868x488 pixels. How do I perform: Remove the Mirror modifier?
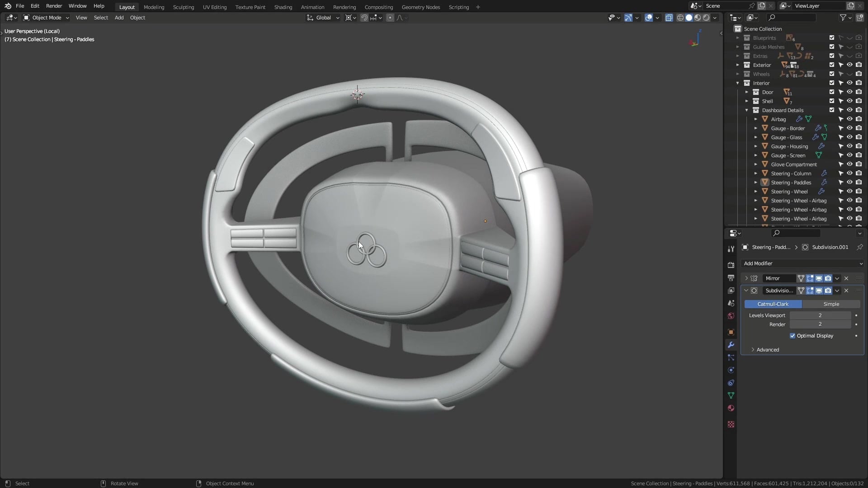846,278
